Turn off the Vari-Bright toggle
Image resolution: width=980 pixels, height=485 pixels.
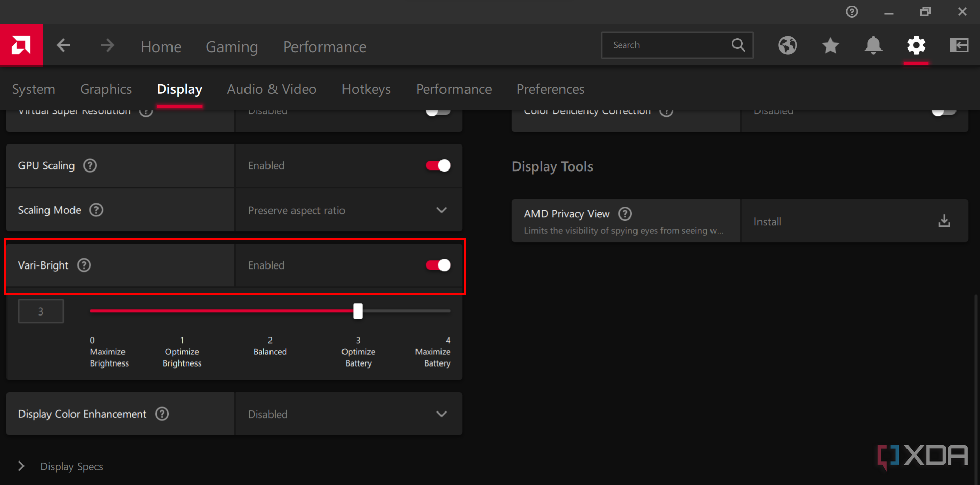(438, 265)
